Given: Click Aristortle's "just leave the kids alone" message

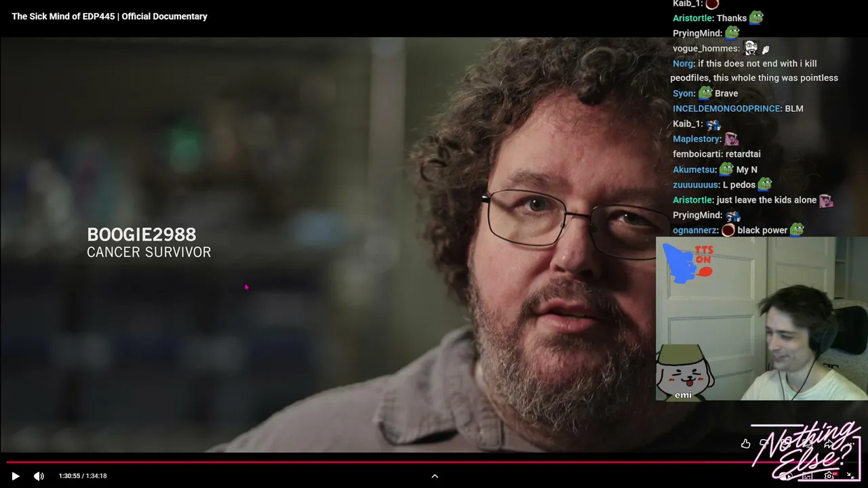Looking at the screenshot, I should point(766,200).
